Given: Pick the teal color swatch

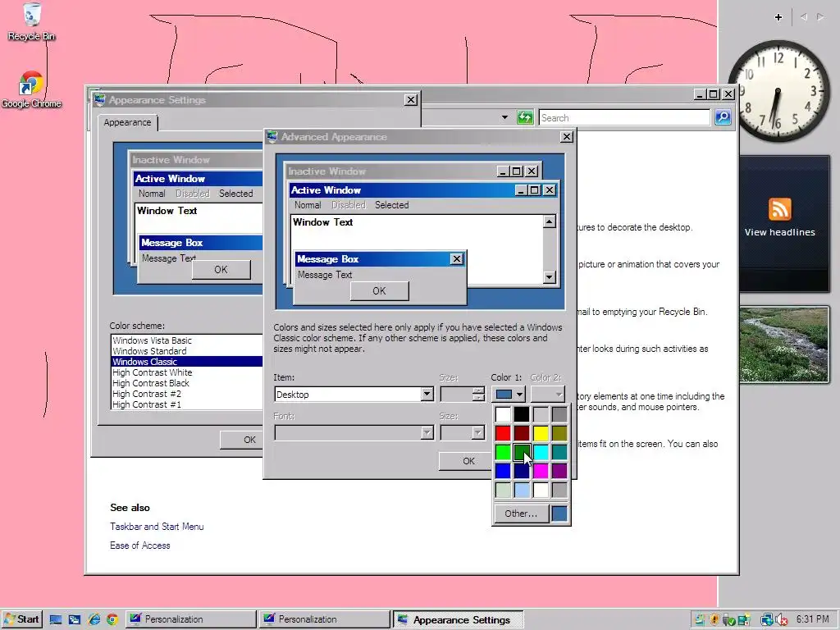Looking at the screenshot, I should tap(559, 452).
